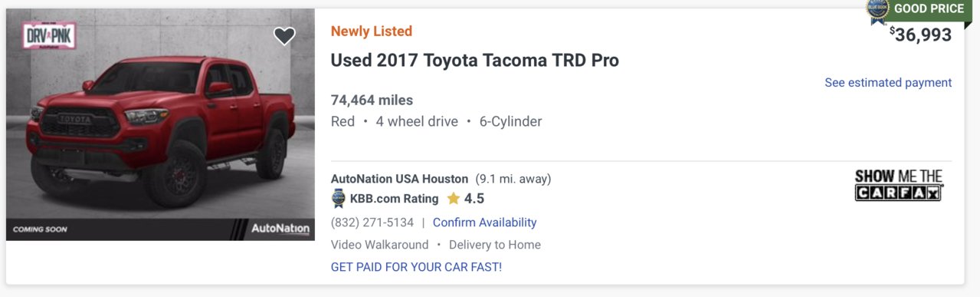Open the red Tacoma truck photo
The image size is (980, 297).
pos(160,124)
